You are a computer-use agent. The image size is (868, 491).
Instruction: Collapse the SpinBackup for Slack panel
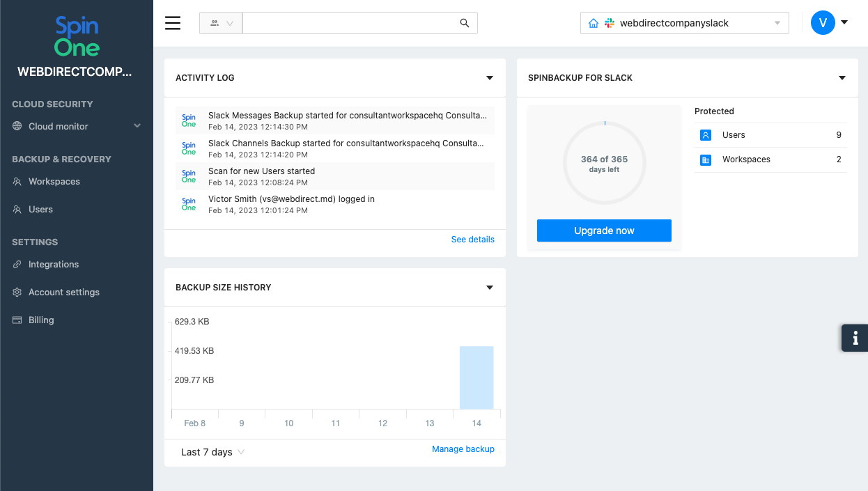pyautogui.click(x=842, y=78)
